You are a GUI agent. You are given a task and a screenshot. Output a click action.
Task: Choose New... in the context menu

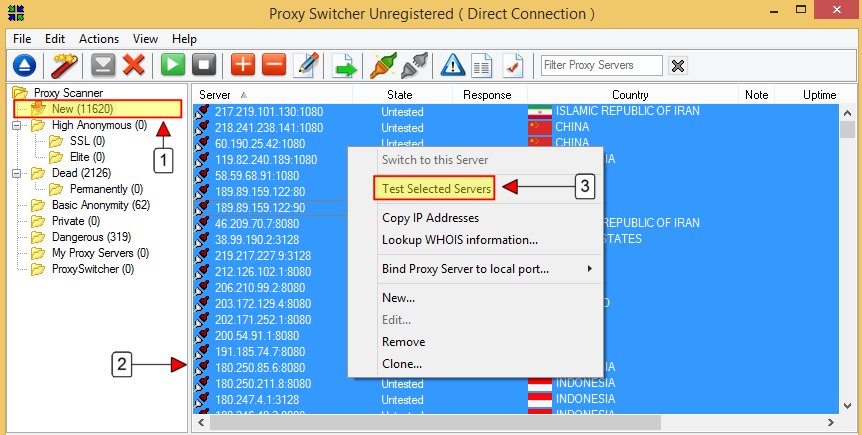click(x=399, y=298)
